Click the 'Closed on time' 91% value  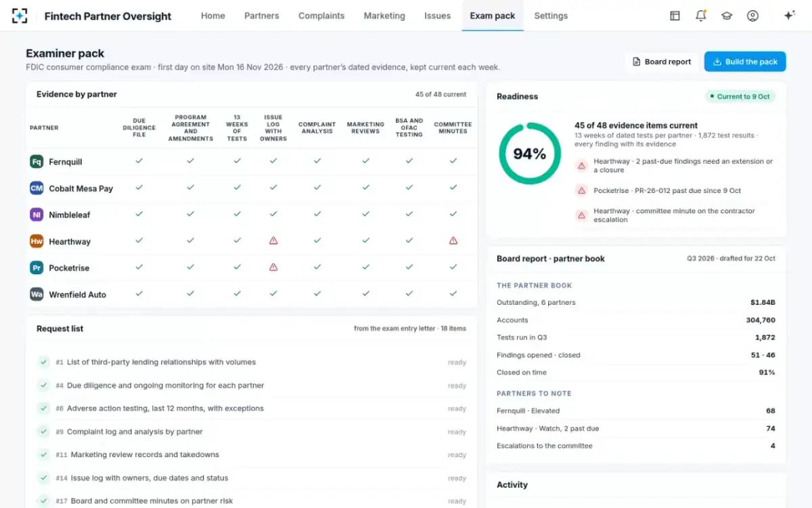click(767, 373)
